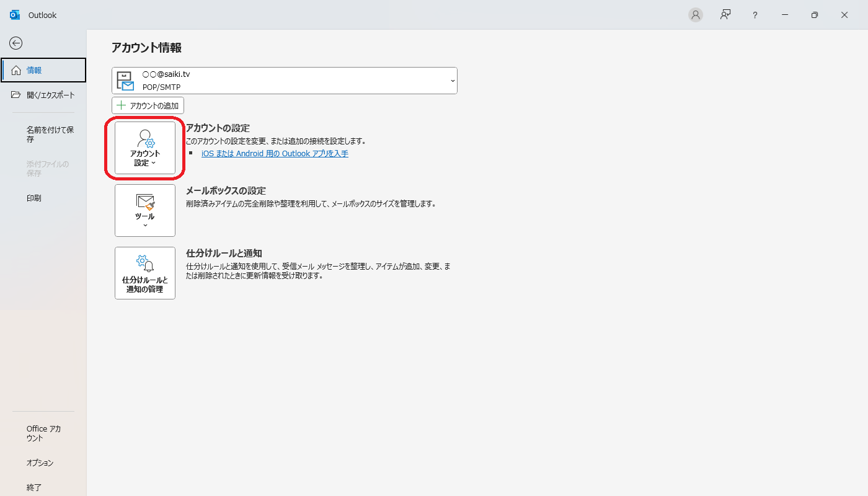868x496 pixels.
Task: Open the Account Settings (アカウント設定) button
Action: coord(145,148)
